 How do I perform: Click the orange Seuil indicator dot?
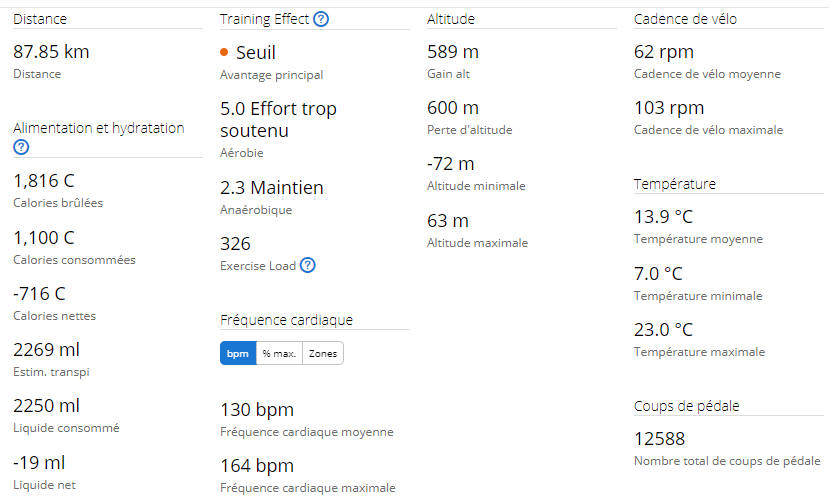[224, 52]
